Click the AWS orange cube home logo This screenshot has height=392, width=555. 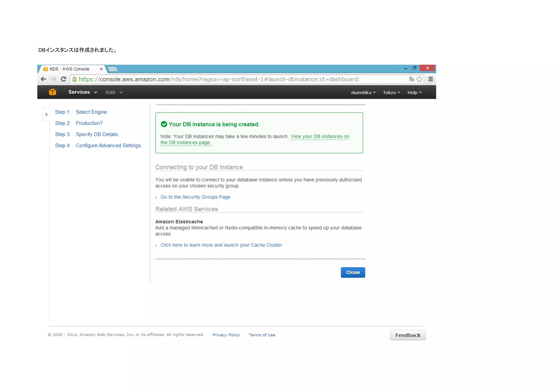[x=53, y=92]
